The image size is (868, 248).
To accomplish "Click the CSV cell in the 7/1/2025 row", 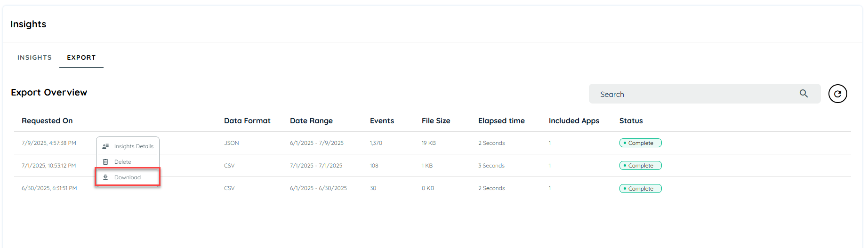I will [x=229, y=166].
